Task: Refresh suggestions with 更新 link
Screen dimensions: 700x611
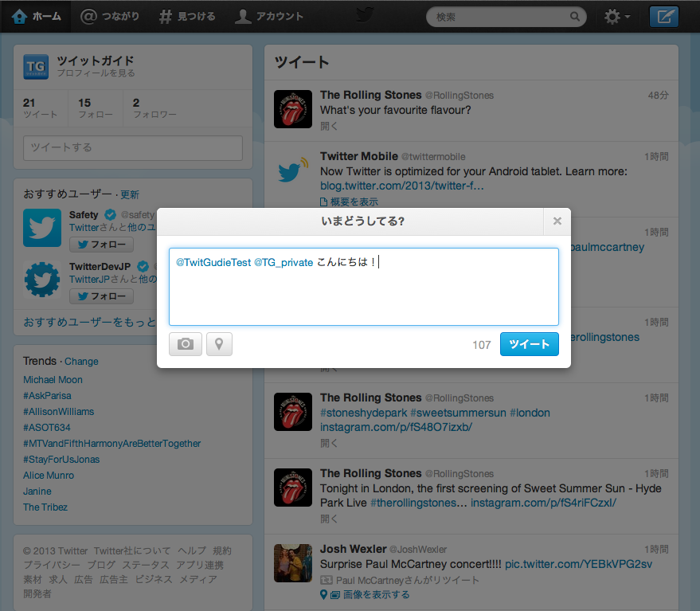Action: [x=130, y=194]
